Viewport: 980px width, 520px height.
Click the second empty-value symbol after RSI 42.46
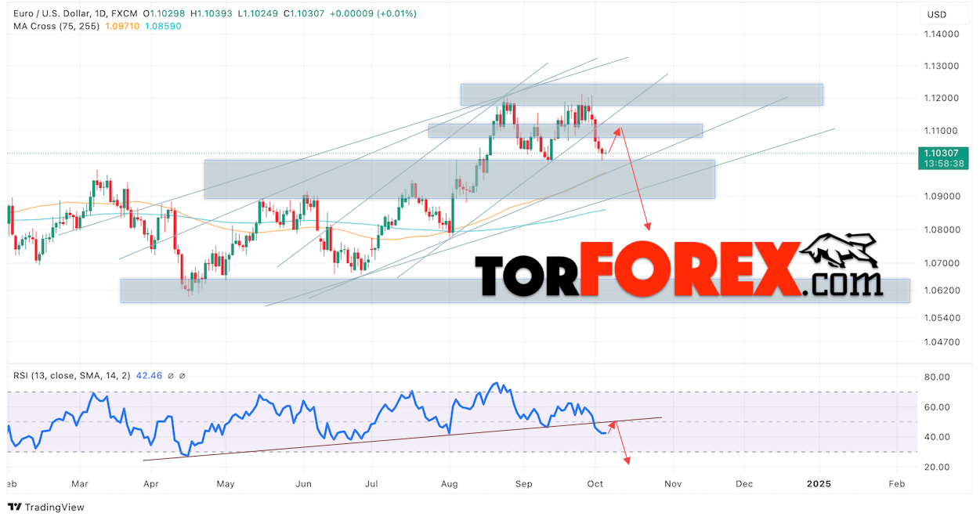click(x=183, y=376)
